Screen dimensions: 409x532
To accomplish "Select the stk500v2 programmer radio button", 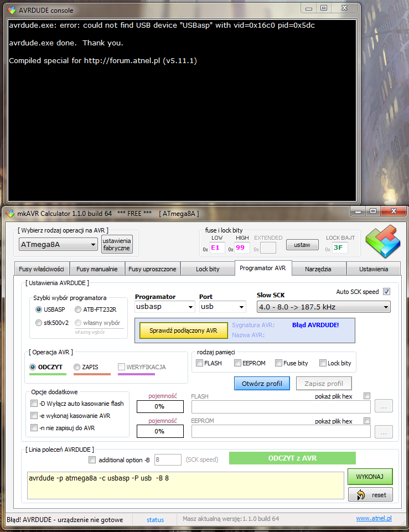I will click(39, 323).
